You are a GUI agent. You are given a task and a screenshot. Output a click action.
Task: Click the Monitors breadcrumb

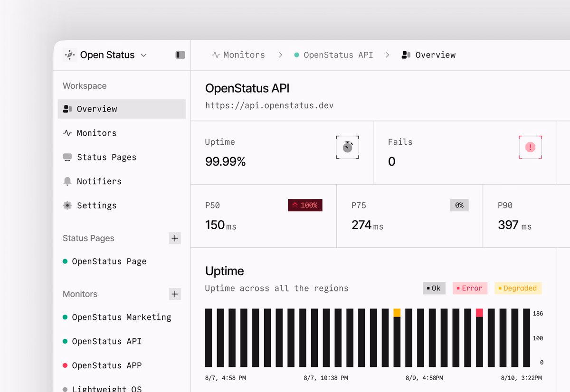[238, 55]
